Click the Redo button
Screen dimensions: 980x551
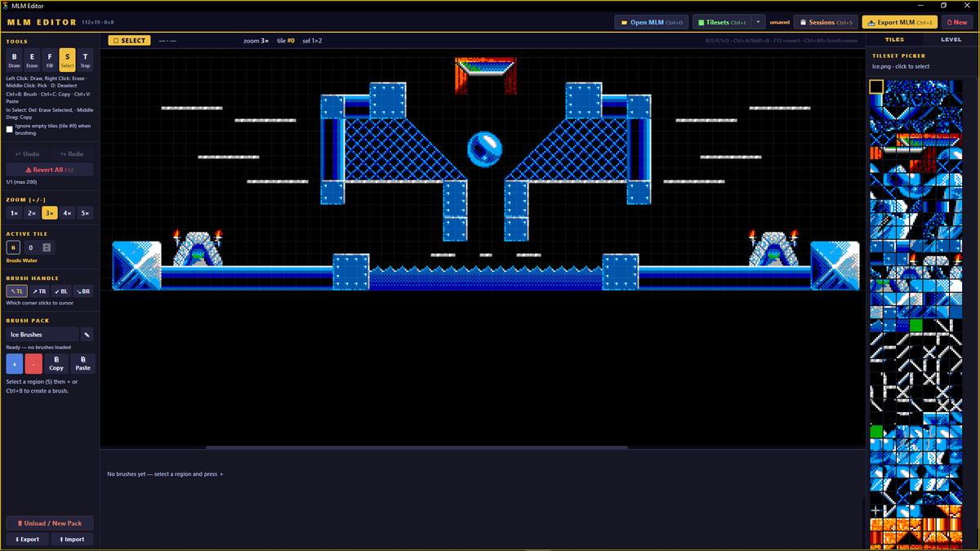coord(73,153)
